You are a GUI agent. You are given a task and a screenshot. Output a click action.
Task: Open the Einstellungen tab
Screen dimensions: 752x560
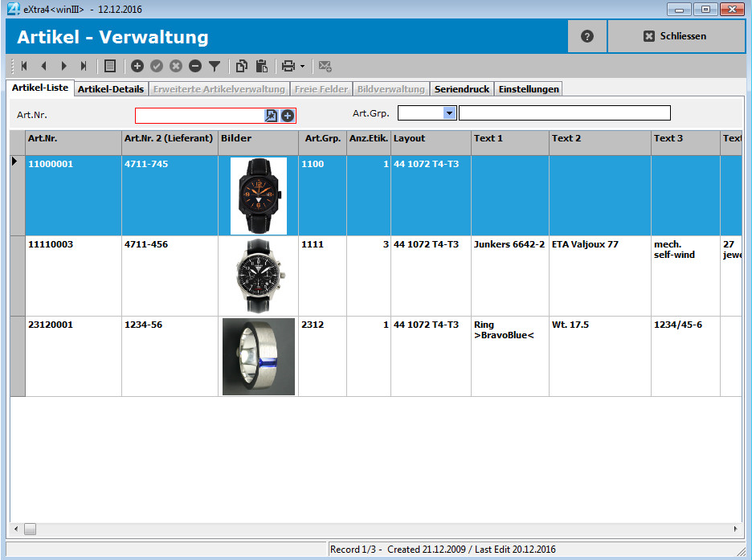pos(528,89)
